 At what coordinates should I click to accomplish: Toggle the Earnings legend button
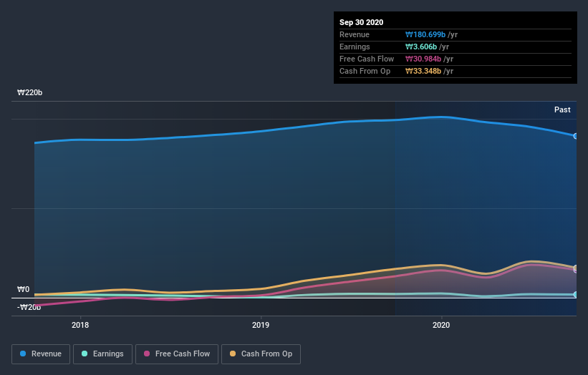(x=102, y=354)
